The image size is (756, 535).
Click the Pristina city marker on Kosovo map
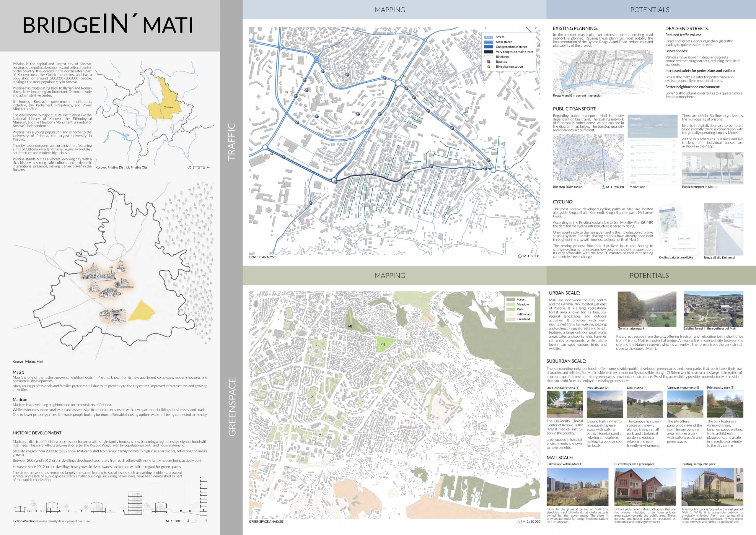point(164,108)
